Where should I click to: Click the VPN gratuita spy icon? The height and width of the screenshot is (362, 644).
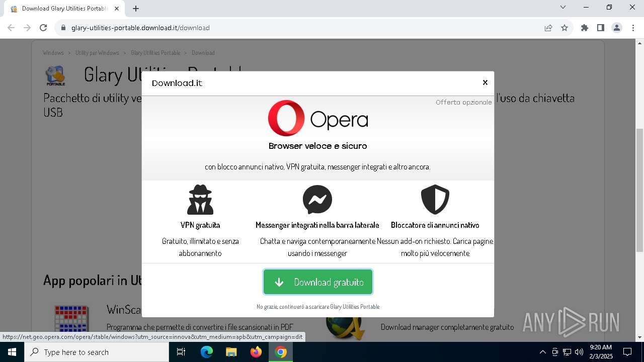[200, 200]
